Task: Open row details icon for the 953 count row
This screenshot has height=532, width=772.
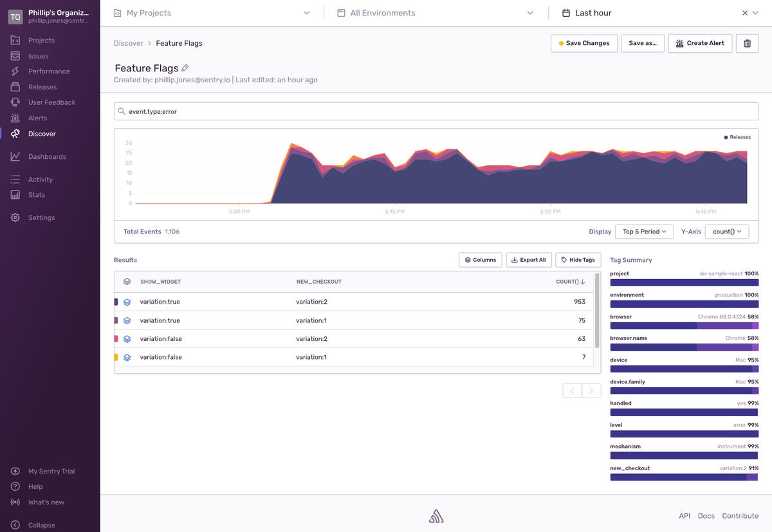Action: (x=127, y=302)
